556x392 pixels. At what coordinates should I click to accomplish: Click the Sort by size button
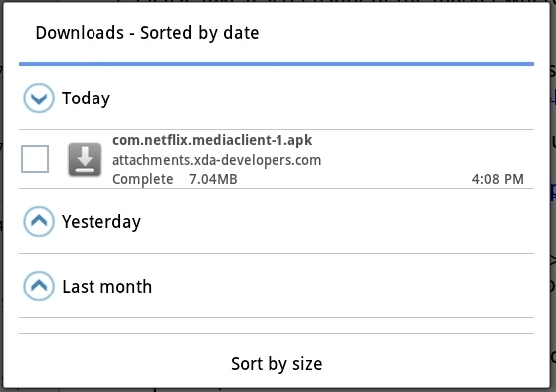click(x=277, y=363)
